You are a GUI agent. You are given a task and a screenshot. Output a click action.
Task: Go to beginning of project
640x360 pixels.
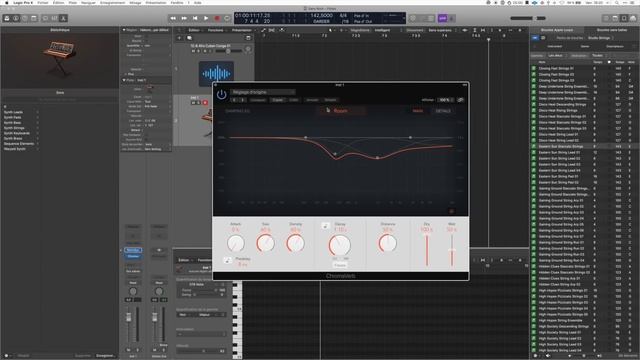[195, 18]
